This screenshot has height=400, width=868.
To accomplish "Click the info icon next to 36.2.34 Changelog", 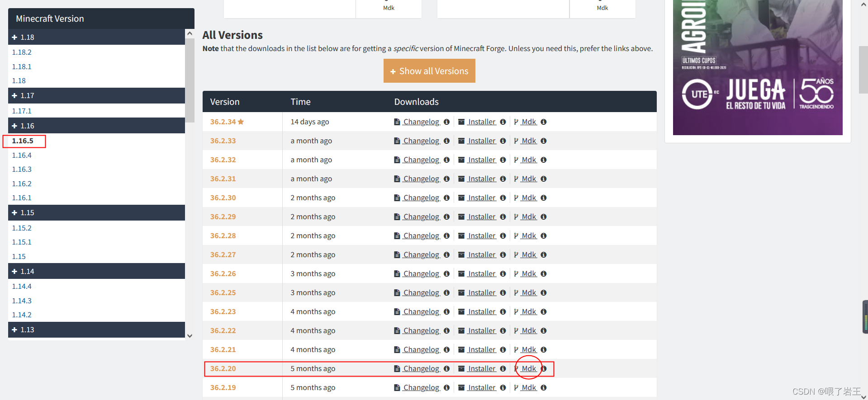I will [446, 122].
